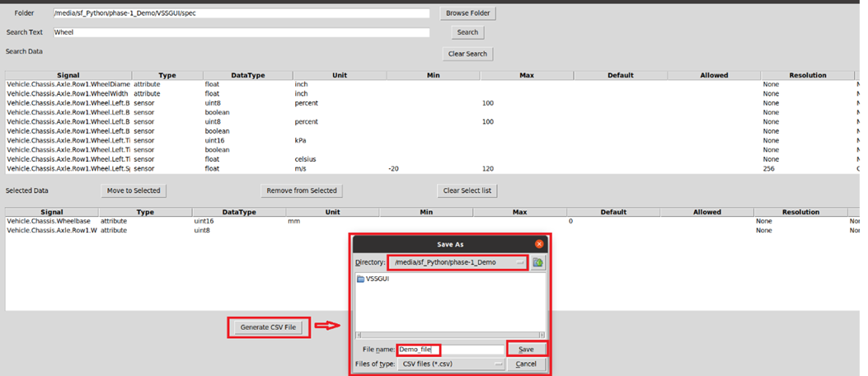
Task: Click Allowed header in Search Data table
Action: (x=714, y=75)
